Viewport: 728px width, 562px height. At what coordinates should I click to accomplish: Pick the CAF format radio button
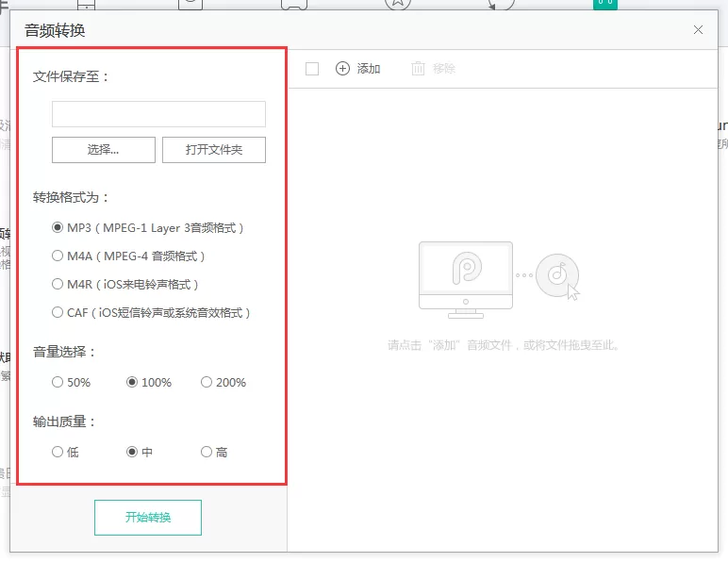coord(58,312)
